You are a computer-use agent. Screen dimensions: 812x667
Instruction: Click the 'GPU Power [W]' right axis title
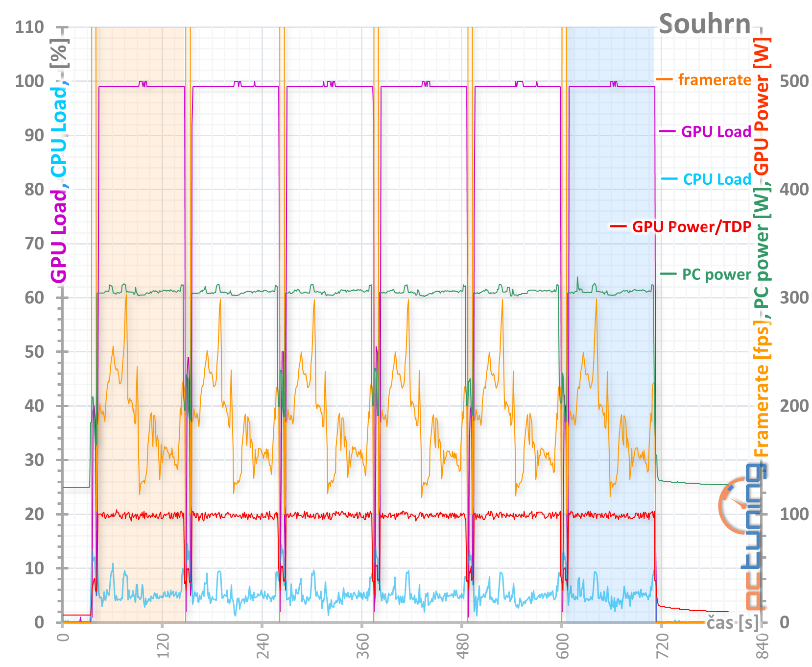pos(761,106)
